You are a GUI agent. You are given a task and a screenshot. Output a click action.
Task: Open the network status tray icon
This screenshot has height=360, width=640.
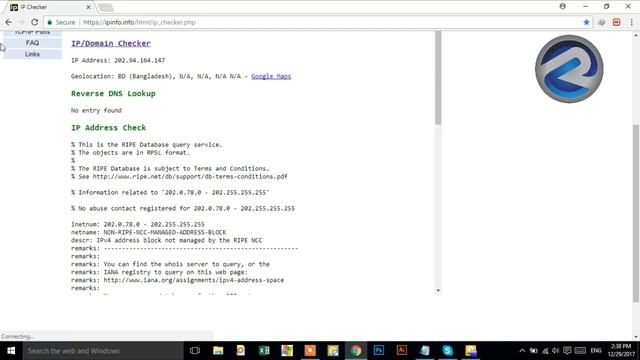[545, 351]
